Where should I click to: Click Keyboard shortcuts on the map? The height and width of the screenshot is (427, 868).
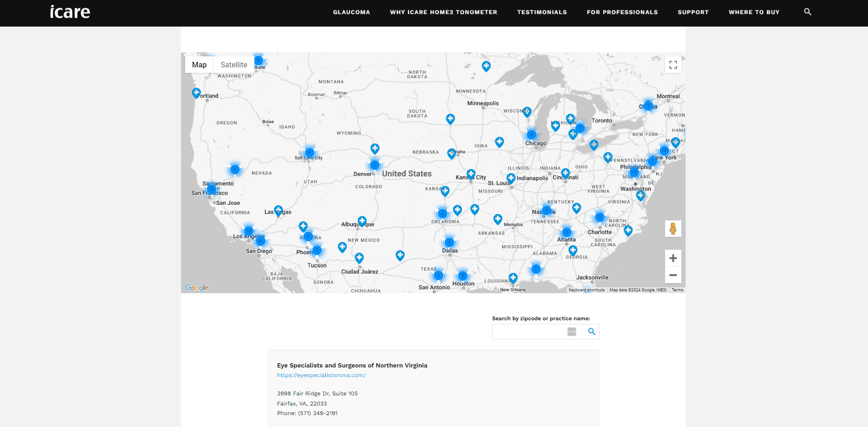click(x=586, y=290)
